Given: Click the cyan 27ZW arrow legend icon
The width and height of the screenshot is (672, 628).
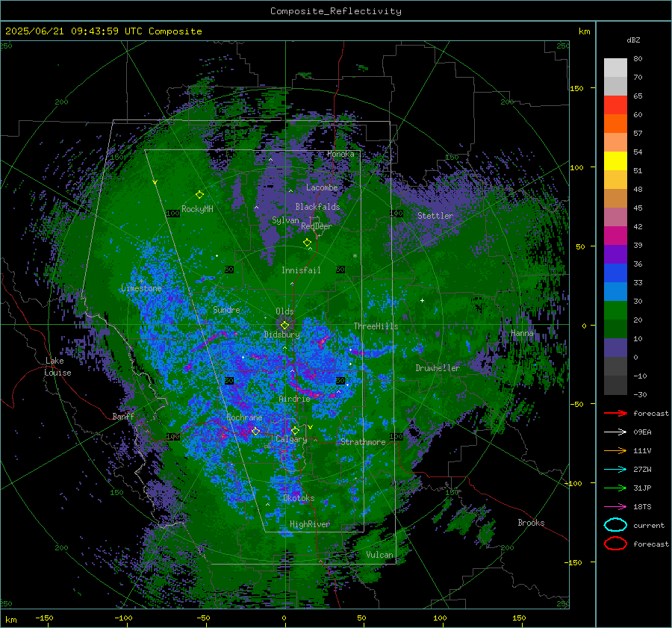Looking at the screenshot, I should pyautogui.click(x=615, y=470).
